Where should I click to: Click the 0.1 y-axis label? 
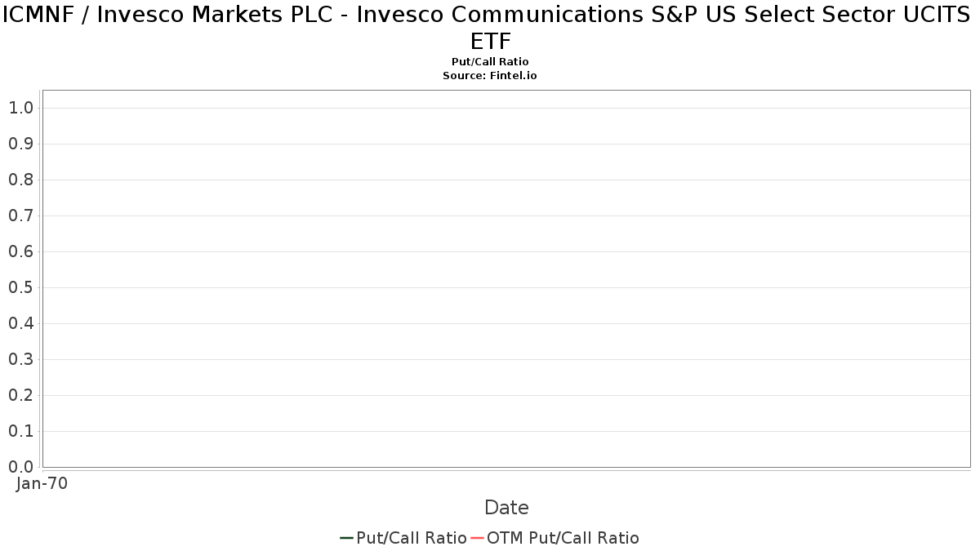[x=20, y=431]
